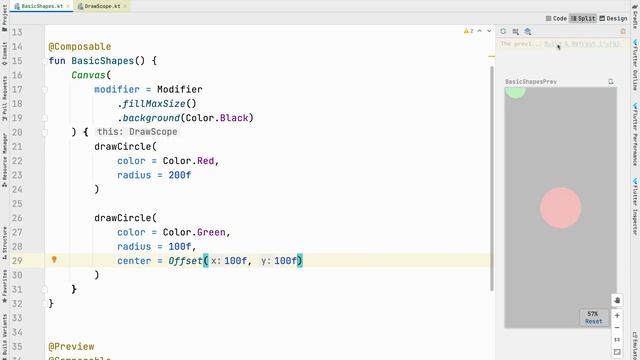Image resolution: width=640 pixels, height=360 pixels.
Task: Switch to the BasicShapes.kt tab
Action: click(42, 6)
